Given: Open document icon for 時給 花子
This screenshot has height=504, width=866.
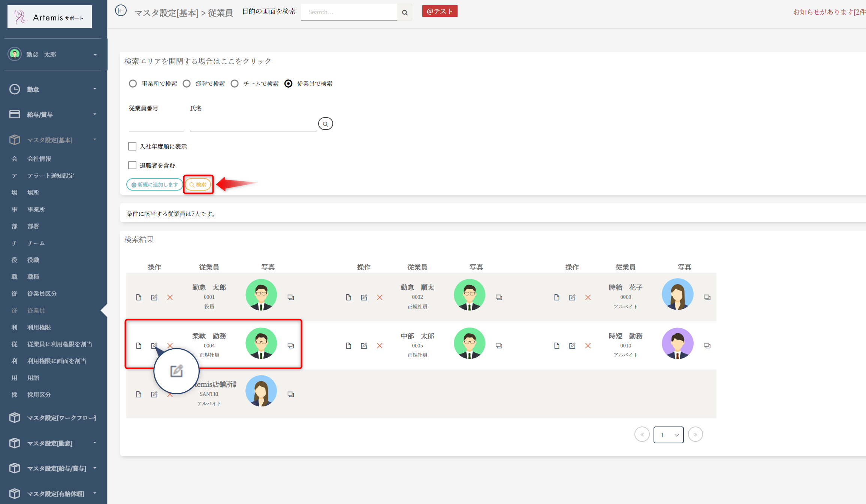Looking at the screenshot, I should pos(556,297).
